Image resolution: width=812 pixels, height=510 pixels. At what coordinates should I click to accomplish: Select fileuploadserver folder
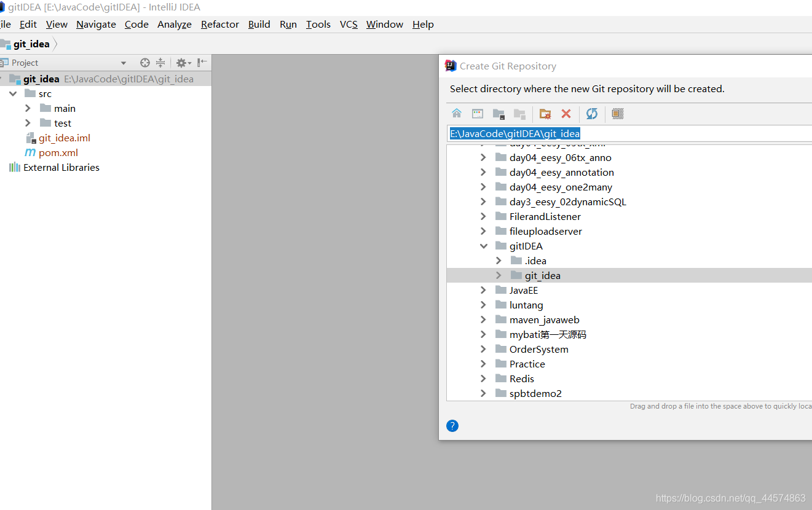[546, 231]
